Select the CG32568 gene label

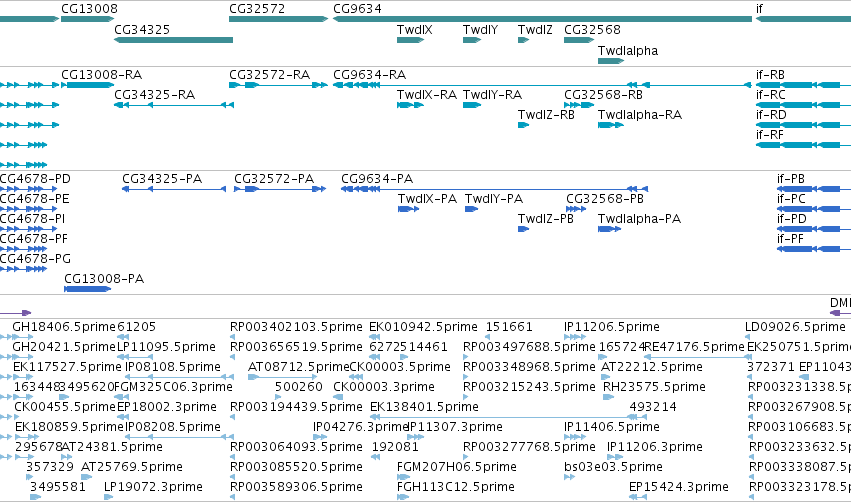(x=592, y=29)
